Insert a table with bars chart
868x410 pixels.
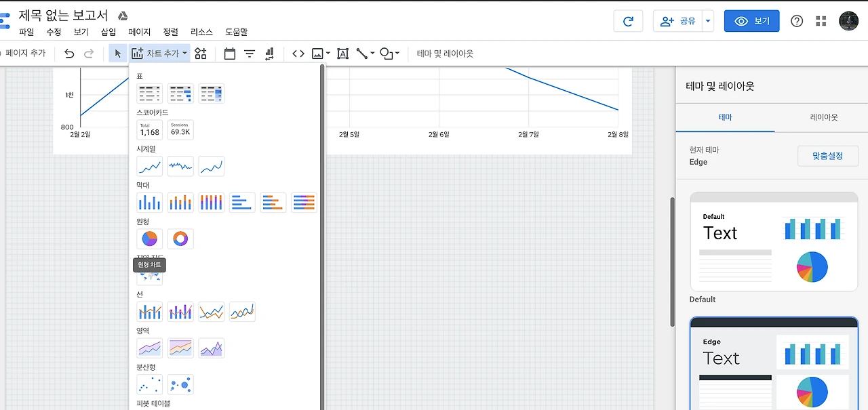click(x=180, y=94)
